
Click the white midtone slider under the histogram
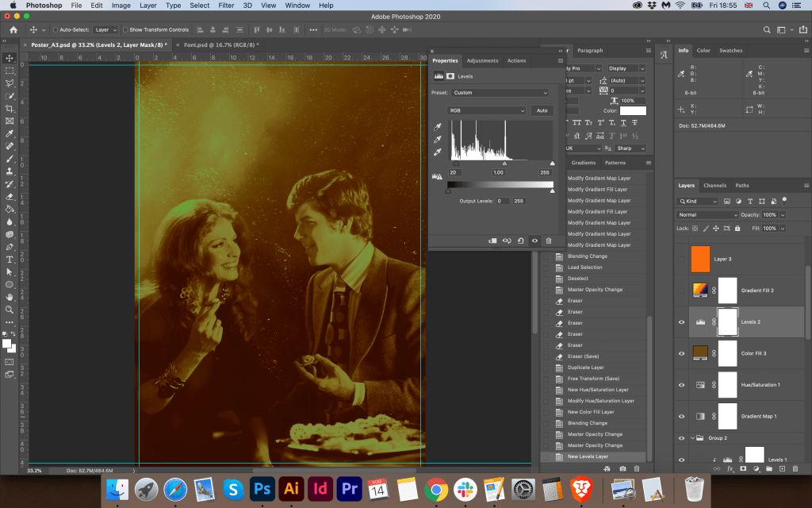[504, 164]
